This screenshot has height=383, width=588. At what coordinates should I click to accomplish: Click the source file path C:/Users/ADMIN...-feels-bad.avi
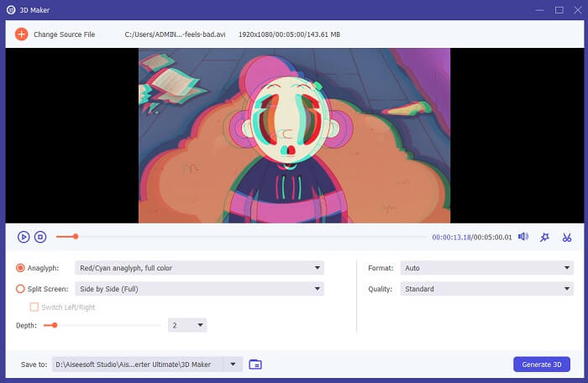175,34
